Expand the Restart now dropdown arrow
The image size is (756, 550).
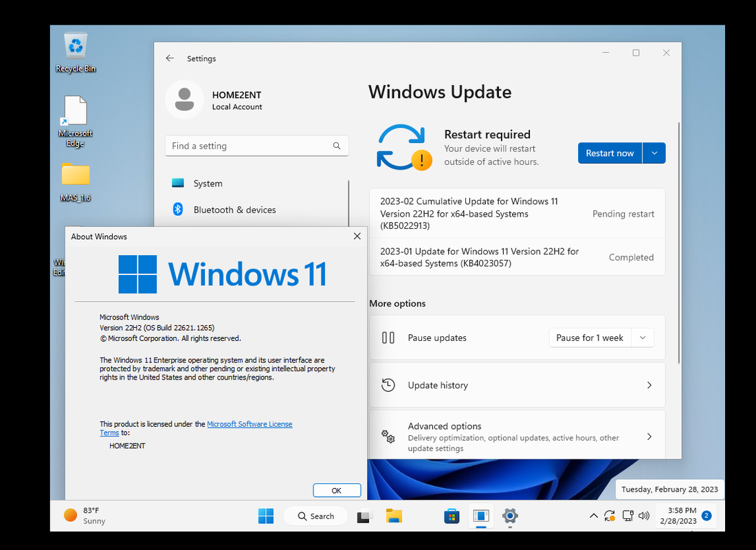tap(654, 153)
